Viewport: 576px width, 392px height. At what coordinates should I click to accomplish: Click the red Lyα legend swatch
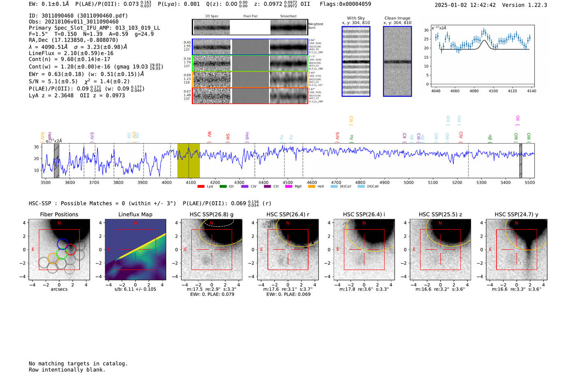201,186
